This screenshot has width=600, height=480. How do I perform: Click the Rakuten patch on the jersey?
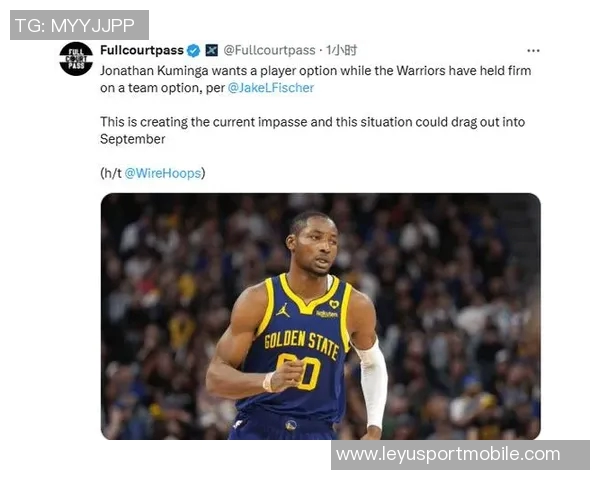click(327, 314)
